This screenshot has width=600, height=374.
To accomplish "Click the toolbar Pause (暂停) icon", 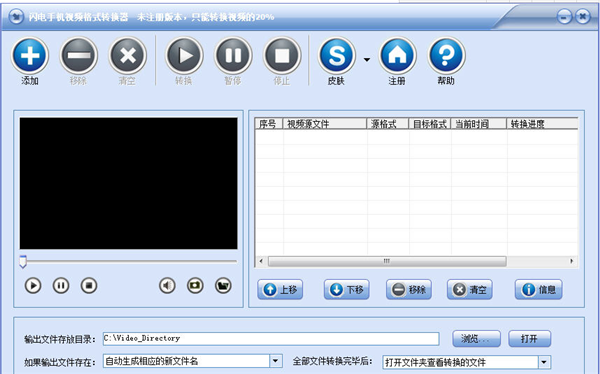I will click(233, 56).
